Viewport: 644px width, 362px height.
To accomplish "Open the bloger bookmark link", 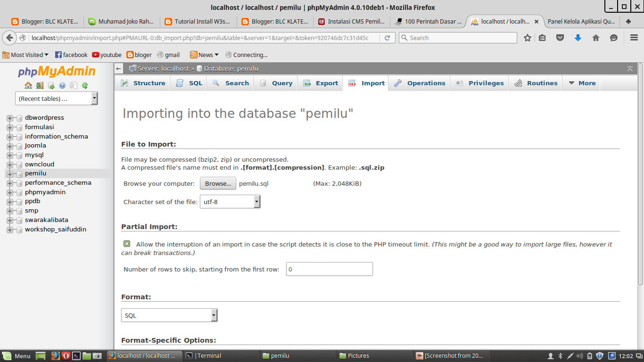I will 140,55.
